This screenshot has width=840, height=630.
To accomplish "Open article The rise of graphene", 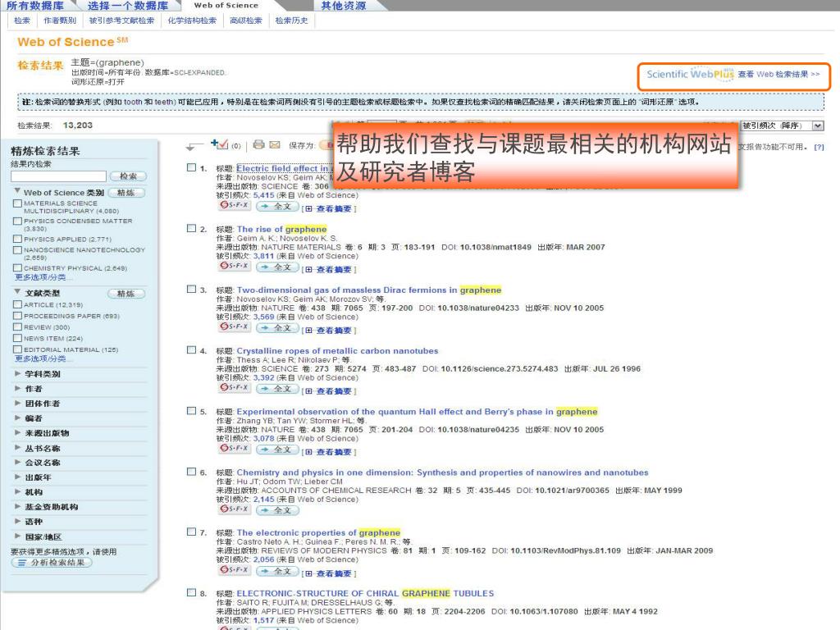I will point(282,229).
